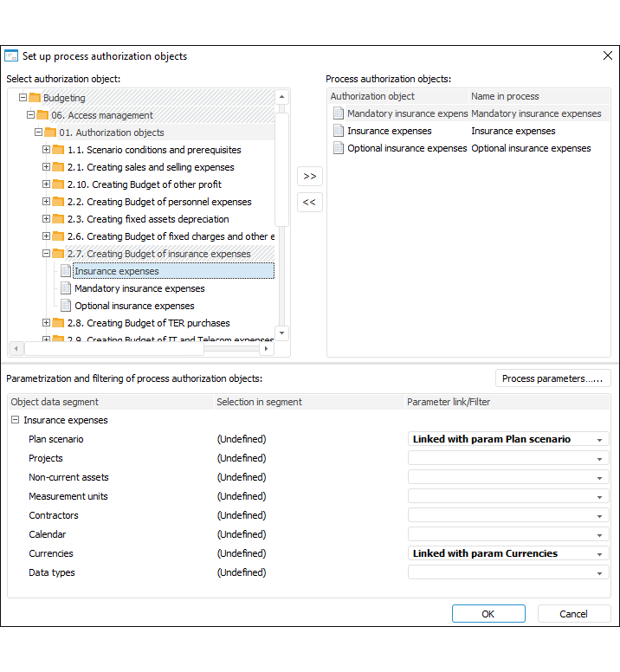Screen dimensions: 620x672
Task: Open the Projects parameter link dropdown
Action: click(598, 459)
